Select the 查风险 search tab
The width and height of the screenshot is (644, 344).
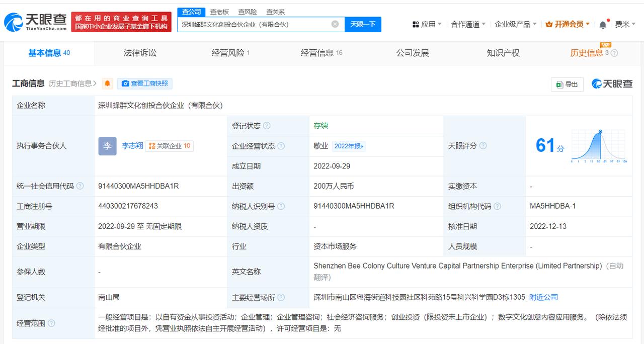[x=248, y=12]
